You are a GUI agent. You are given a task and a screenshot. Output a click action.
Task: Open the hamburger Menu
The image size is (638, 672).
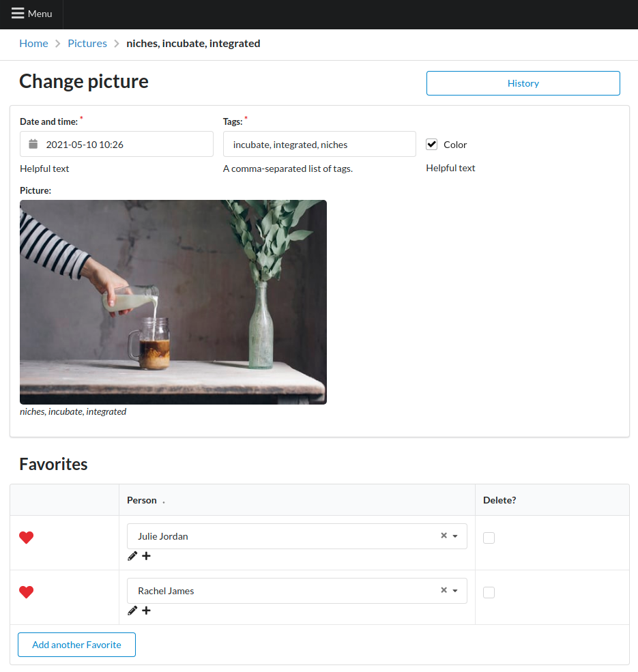[x=31, y=14]
